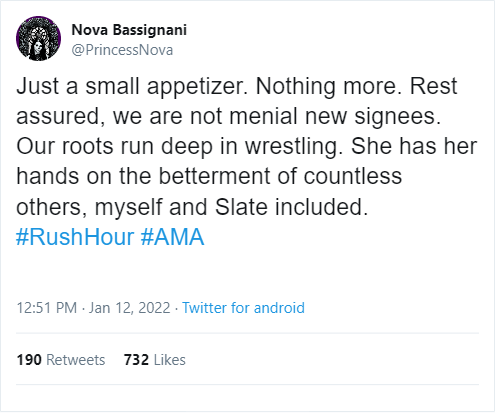Select the word Likes label
Viewport: 495px width, 413px height.
[170, 360]
